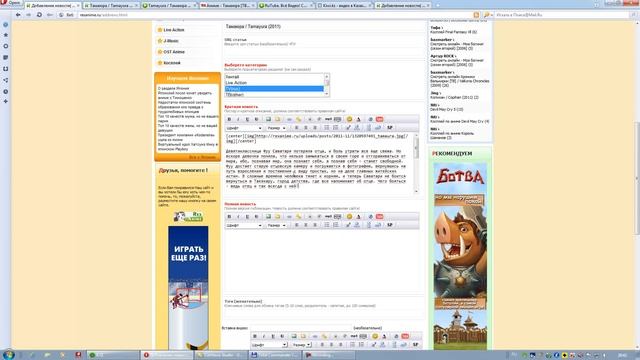640x360 pixels.
Task: Switch to the YouTube browser tab
Action: tap(286, 6)
